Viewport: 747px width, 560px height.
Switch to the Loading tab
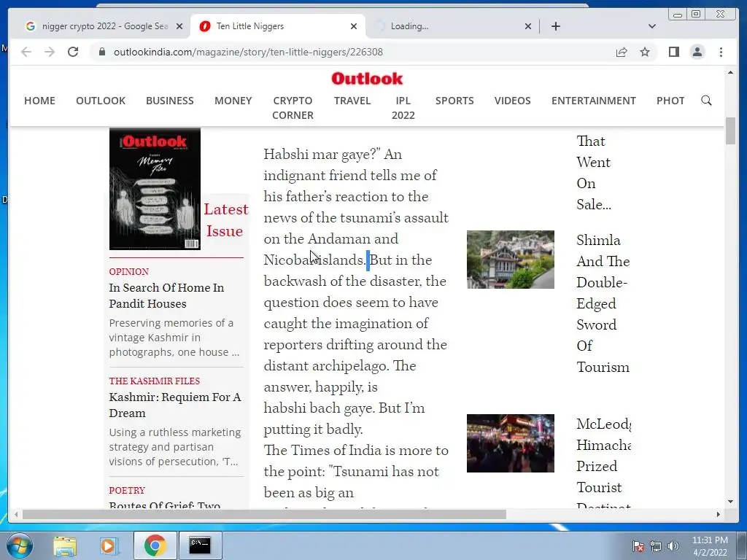click(452, 26)
